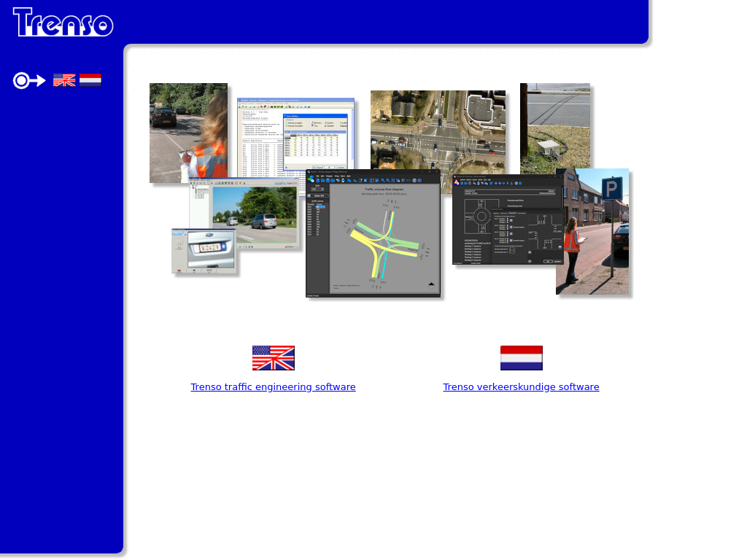Click the license plate close-up screenshot
747x560 pixels.
point(204,252)
